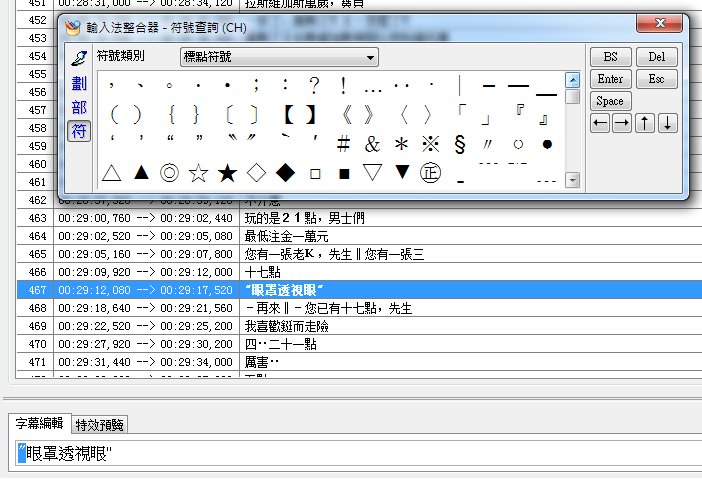702x479 pixels.
Task: Insert the solid triangle ▲ symbol
Action: coord(141,172)
